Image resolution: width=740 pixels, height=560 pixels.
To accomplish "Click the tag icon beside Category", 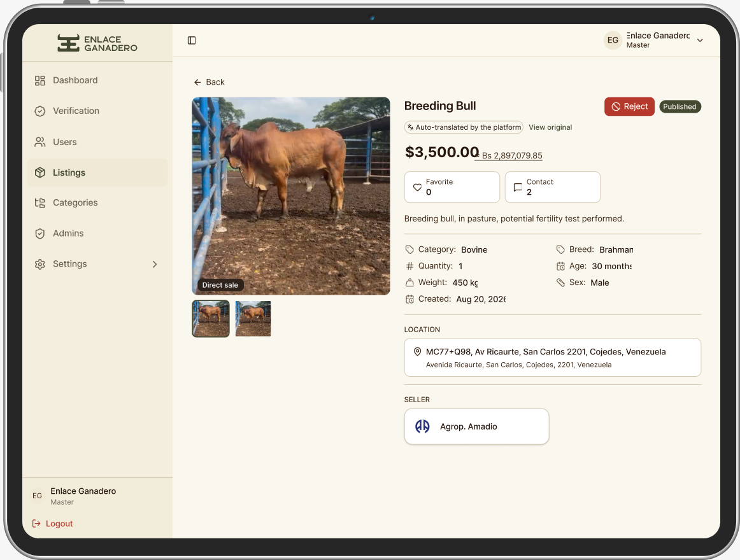I will (409, 249).
